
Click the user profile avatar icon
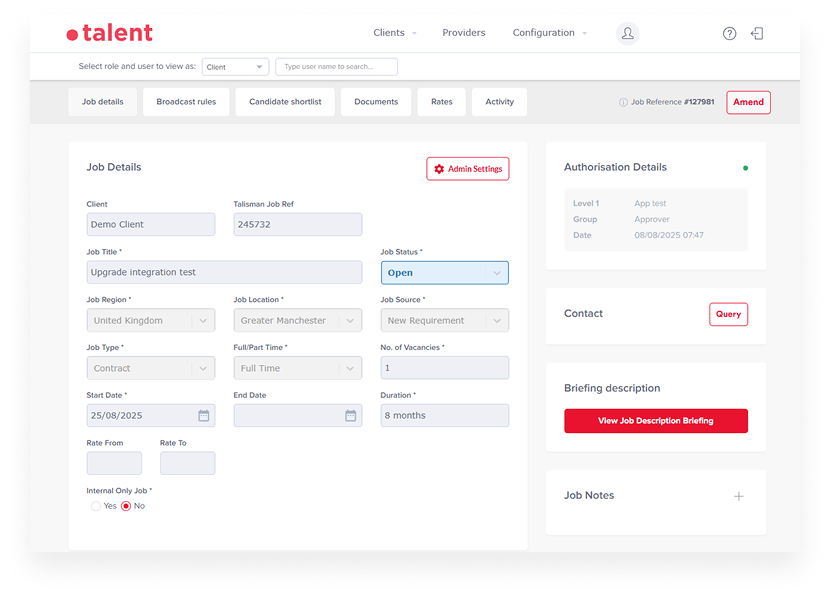pyautogui.click(x=627, y=33)
